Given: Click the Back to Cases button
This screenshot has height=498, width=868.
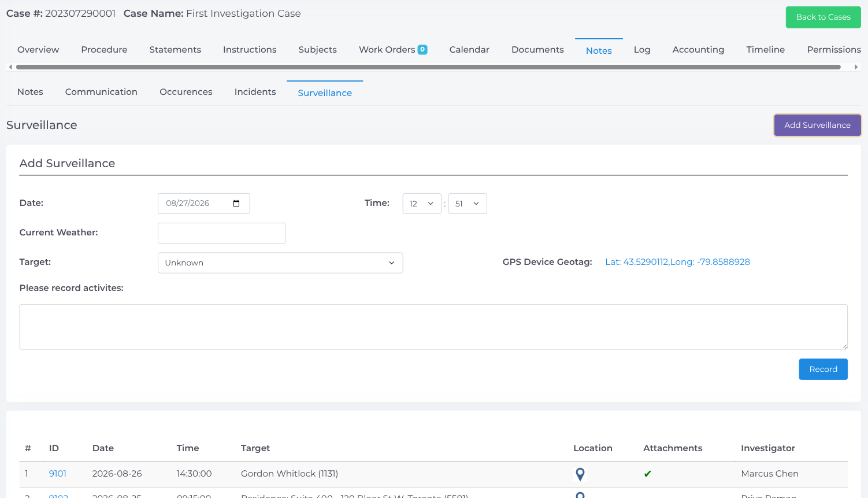Looking at the screenshot, I should pyautogui.click(x=823, y=17).
